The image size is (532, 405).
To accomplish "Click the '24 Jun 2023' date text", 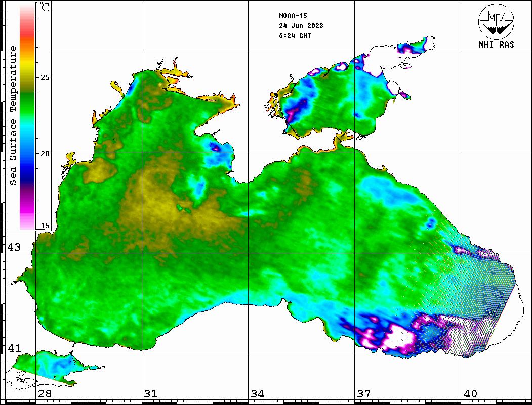I will [x=301, y=26].
